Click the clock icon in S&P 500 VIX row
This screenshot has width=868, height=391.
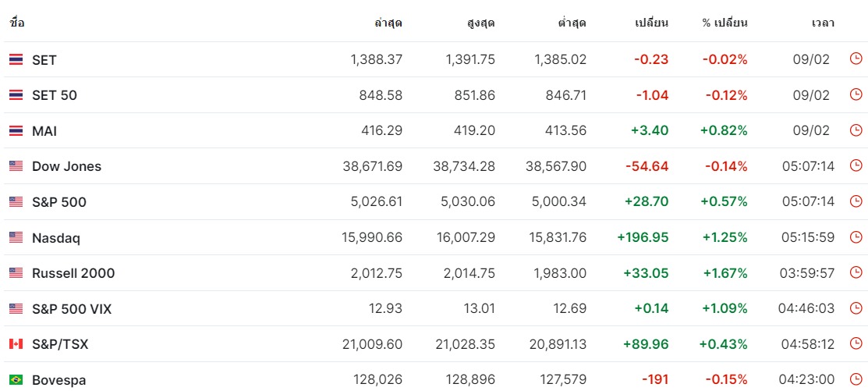coord(856,308)
